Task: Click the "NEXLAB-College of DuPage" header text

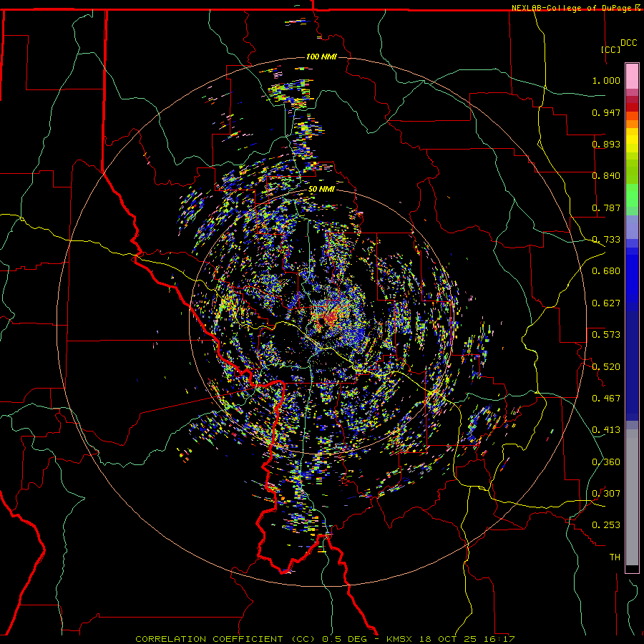Action: [x=572, y=8]
